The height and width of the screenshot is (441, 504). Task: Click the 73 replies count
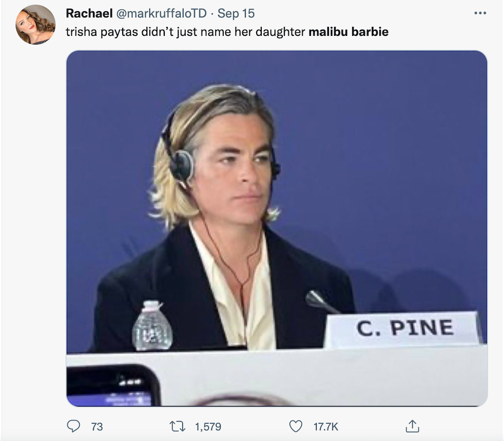tap(96, 426)
